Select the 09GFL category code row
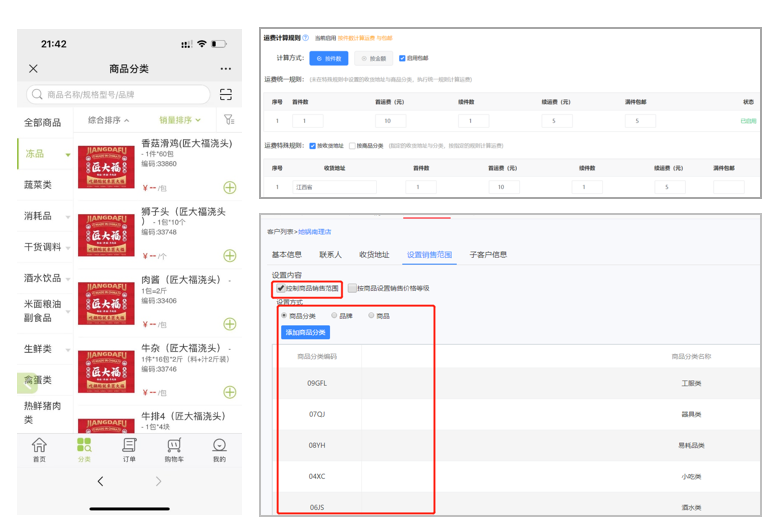The image size is (776, 531). [516, 383]
